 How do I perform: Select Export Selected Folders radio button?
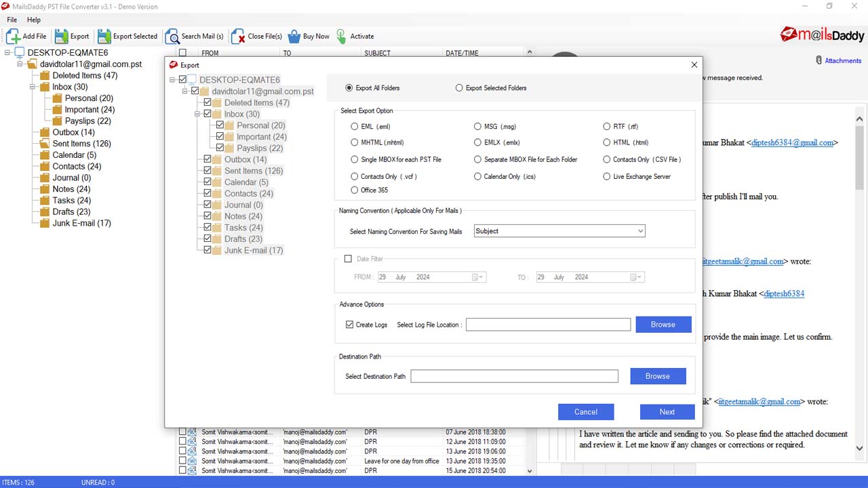coord(459,88)
